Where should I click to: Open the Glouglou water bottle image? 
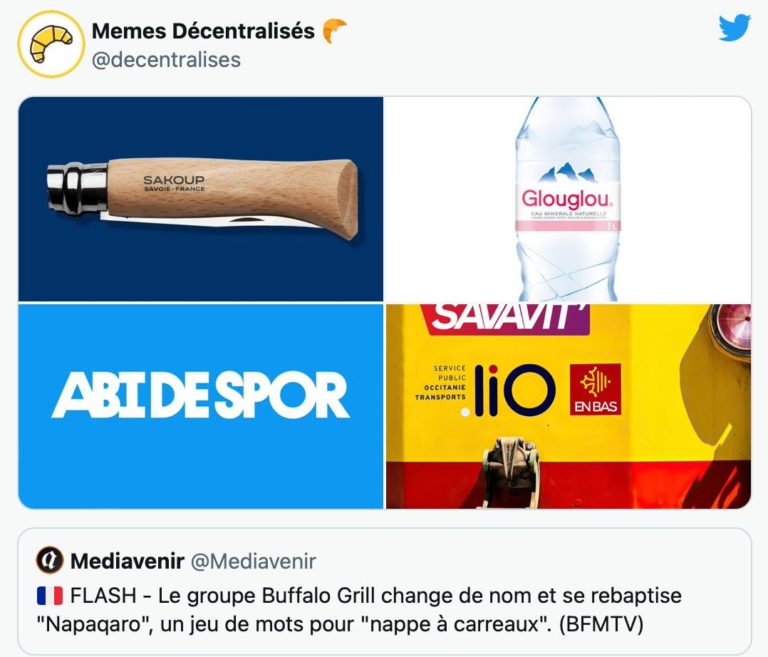tap(568, 199)
